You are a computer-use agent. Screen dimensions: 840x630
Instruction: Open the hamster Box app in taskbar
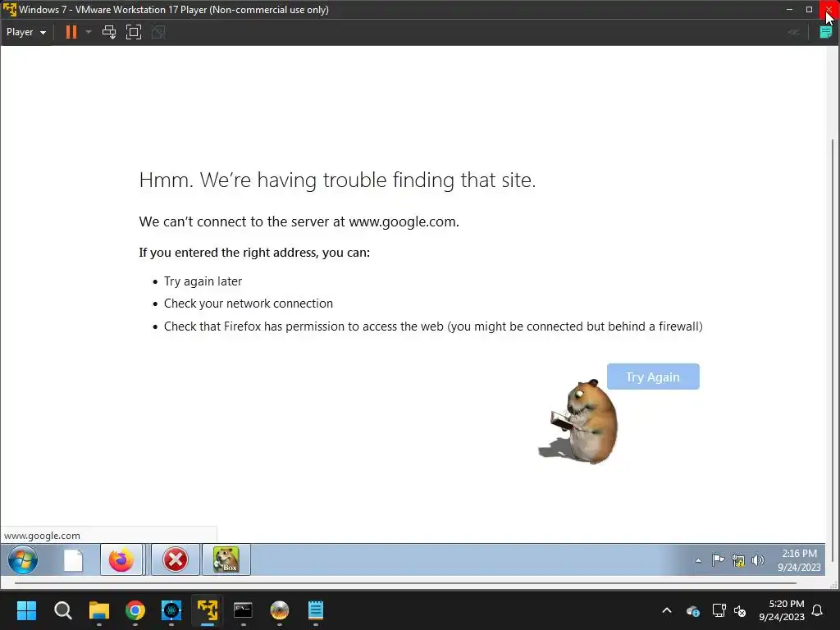point(226,559)
